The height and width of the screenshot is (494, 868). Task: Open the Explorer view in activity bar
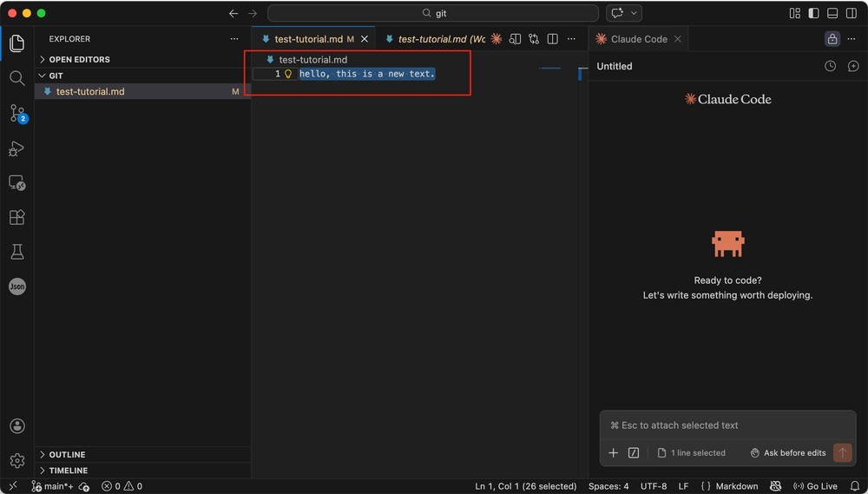(17, 43)
